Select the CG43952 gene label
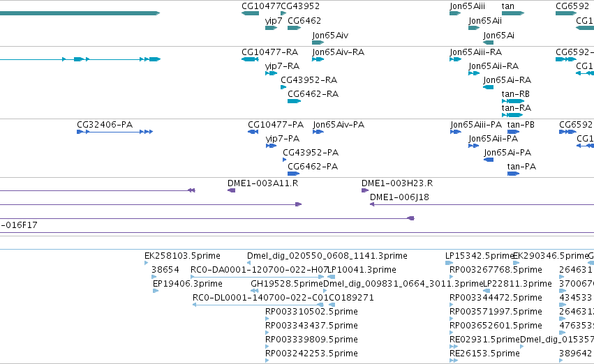594x364 pixels. pos(300,6)
